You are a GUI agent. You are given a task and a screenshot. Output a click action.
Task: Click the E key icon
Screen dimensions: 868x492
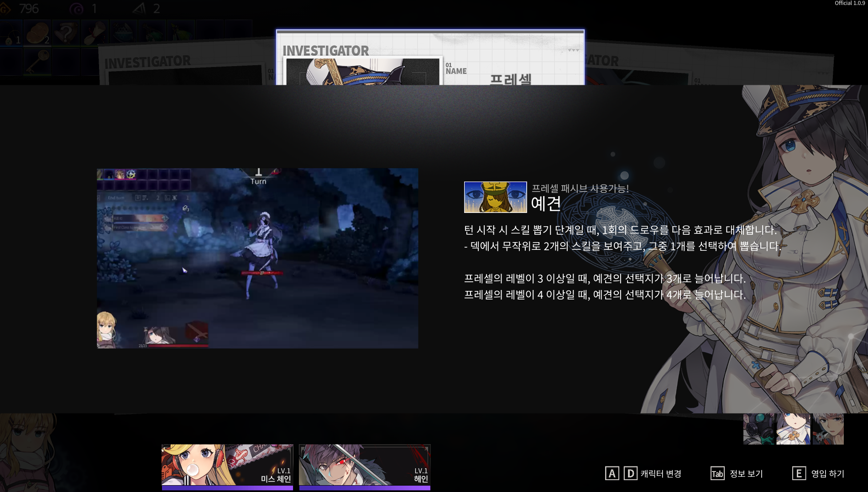click(x=799, y=473)
